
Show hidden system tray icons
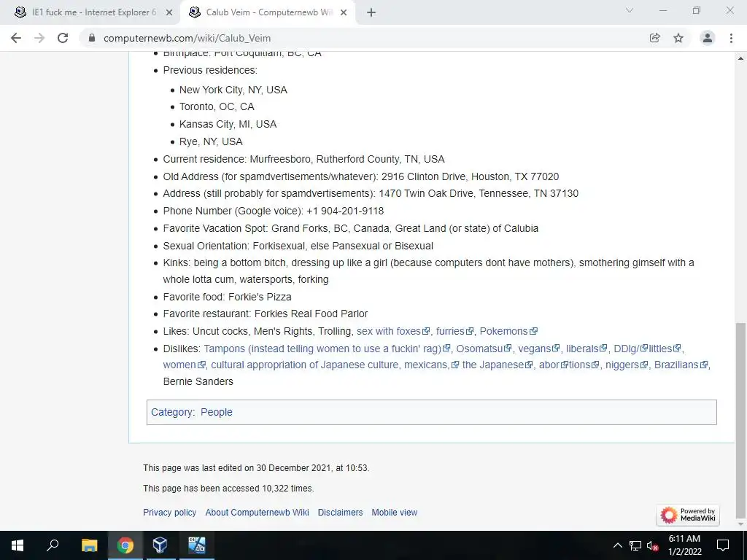(617, 545)
